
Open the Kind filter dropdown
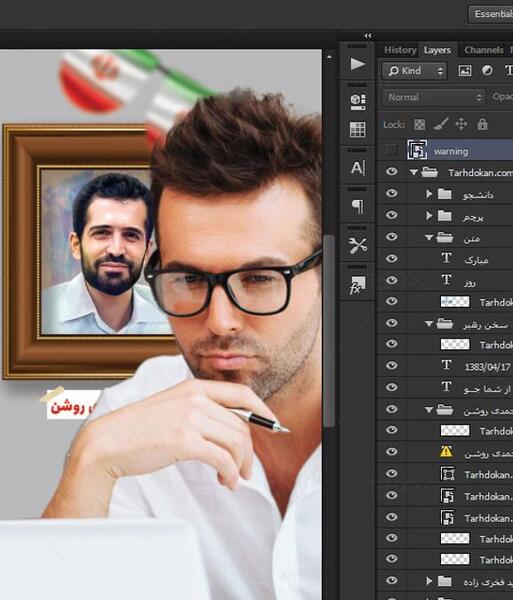point(414,71)
